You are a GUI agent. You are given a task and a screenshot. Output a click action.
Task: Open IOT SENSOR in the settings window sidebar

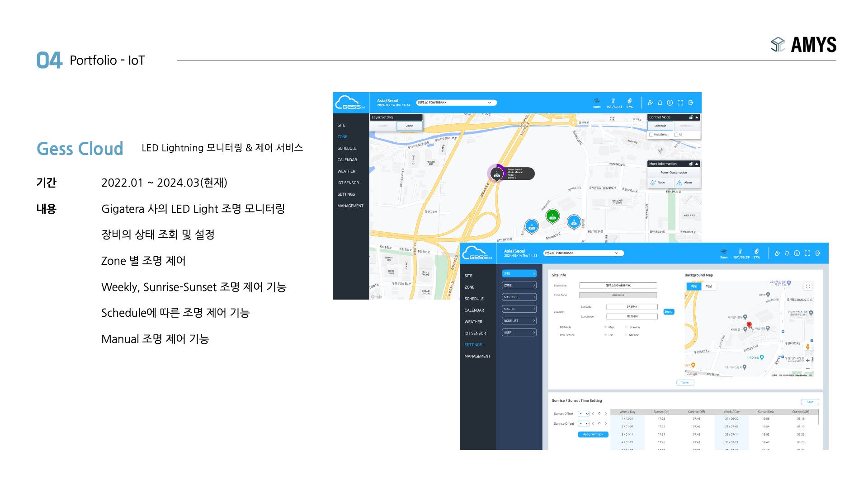click(475, 333)
